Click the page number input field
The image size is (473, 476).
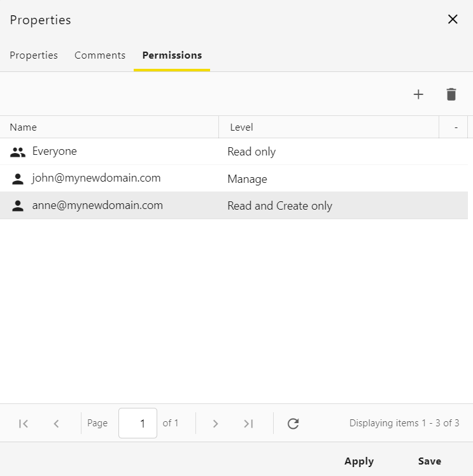point(138,423)
